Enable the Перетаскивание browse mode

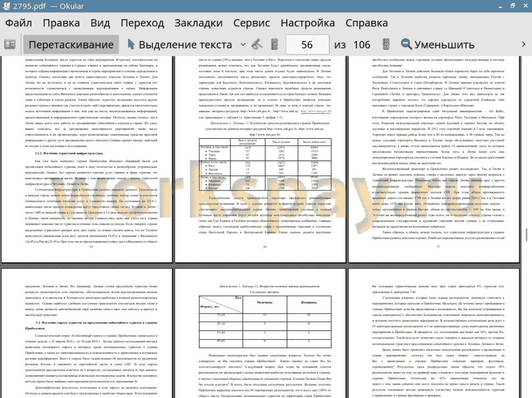71,45
